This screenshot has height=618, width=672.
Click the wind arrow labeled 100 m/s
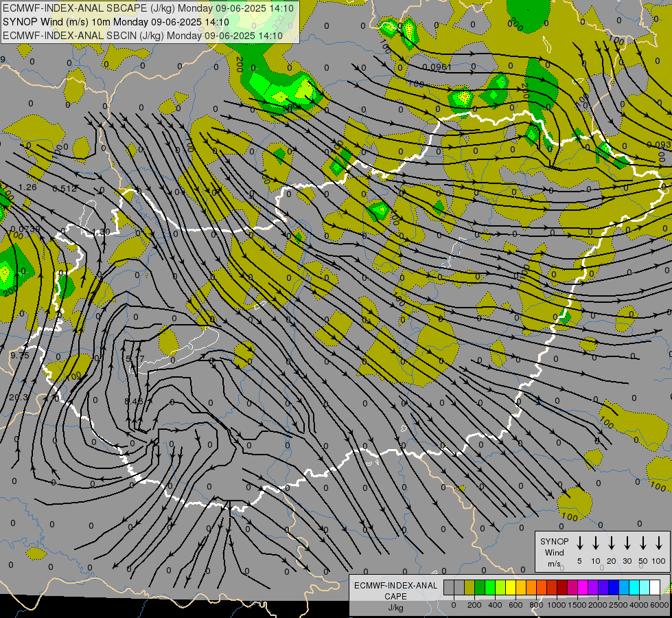[659, 542]
